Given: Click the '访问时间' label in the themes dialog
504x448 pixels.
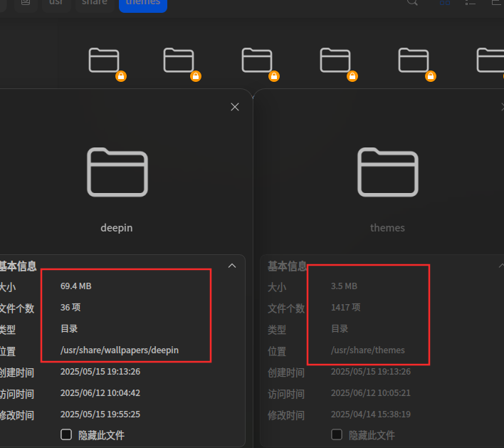Looking at the screenshot, I should tap(286, 394).
